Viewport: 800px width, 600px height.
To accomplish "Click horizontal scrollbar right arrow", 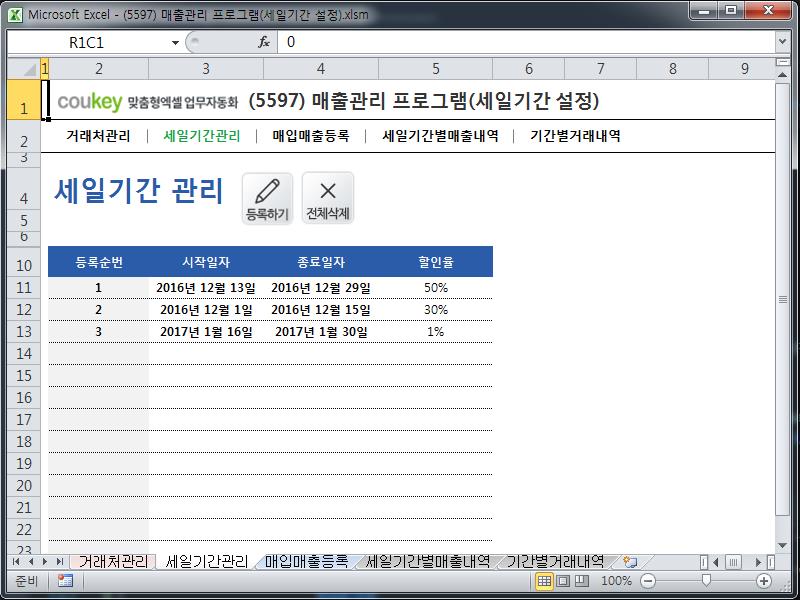I will 758,562.
